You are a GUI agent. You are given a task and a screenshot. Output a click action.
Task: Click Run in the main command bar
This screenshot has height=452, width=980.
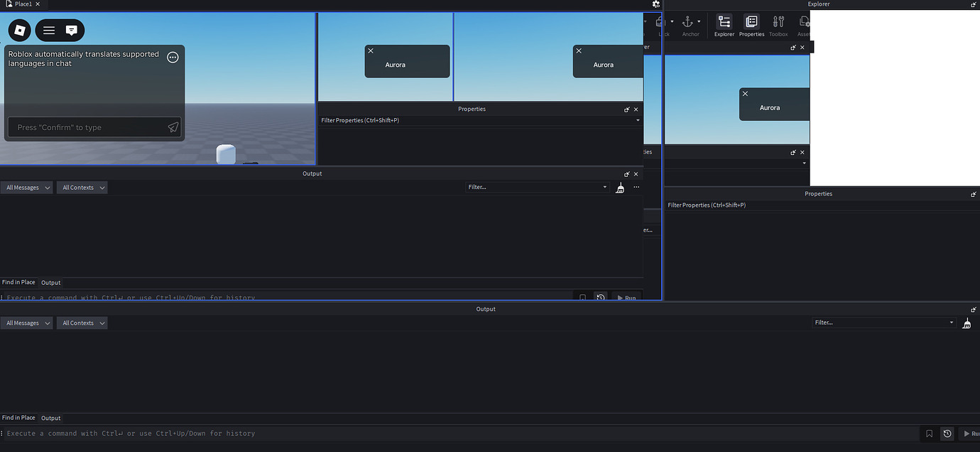coord(970,434)
